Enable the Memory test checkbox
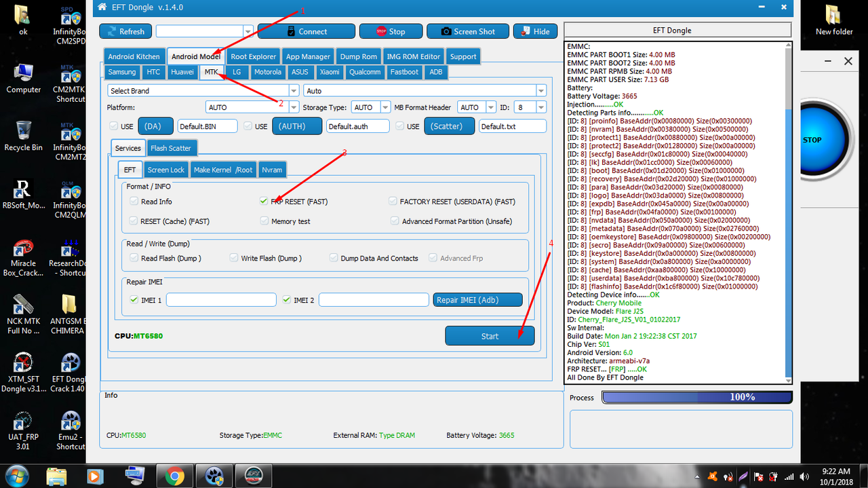 [x=264, y=221]
